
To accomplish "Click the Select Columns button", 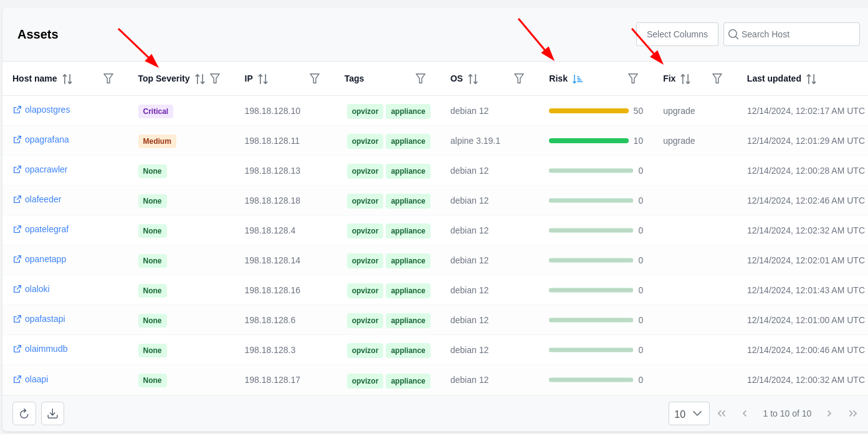I will click(x=677, y=34).
